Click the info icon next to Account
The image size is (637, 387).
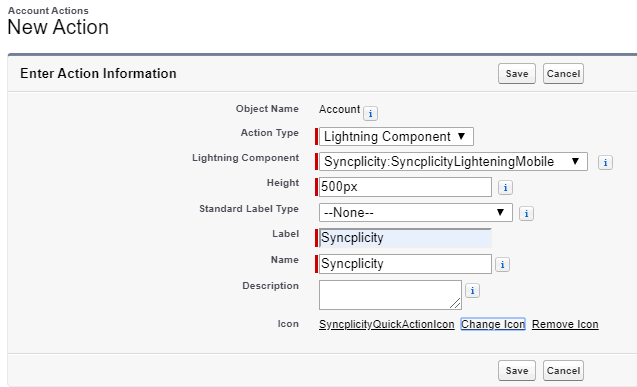pos(370,114)
